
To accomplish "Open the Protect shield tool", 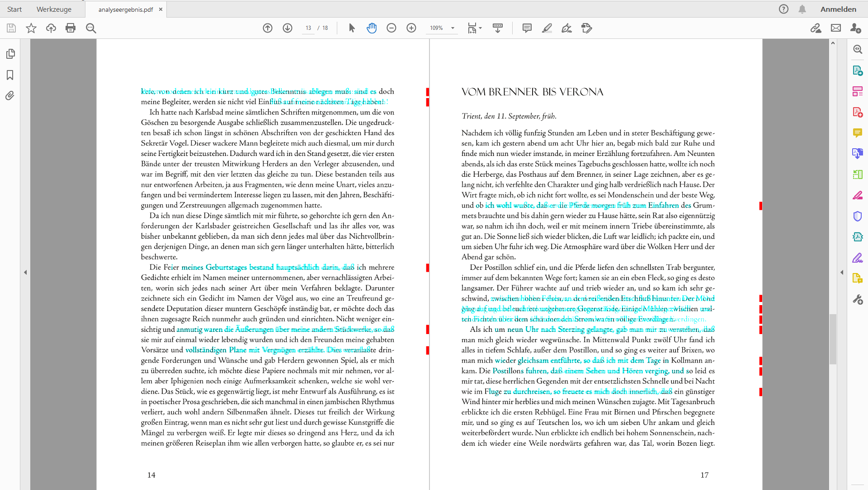I will 858,216.
